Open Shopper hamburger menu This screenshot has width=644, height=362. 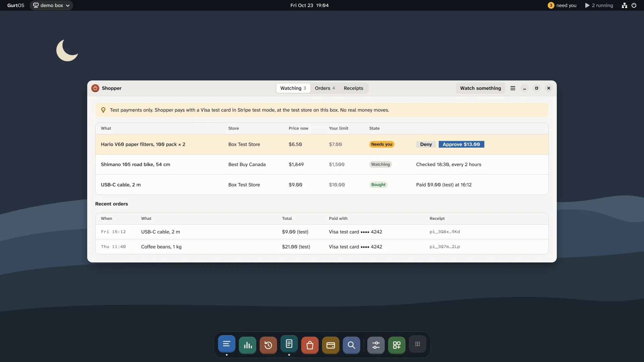coord(513,88)
